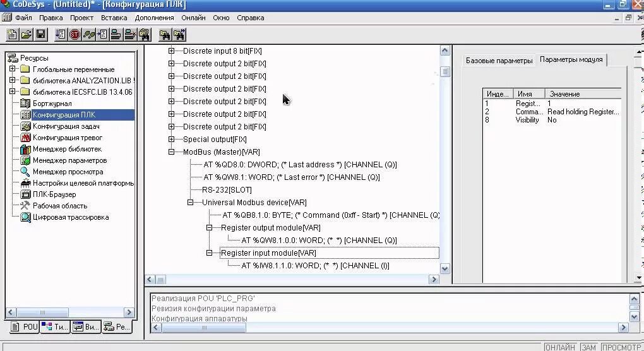The width and height of the screenshot is (644, 351).
Task: Click the Имя column header
Action: click(x=529, y=94)
